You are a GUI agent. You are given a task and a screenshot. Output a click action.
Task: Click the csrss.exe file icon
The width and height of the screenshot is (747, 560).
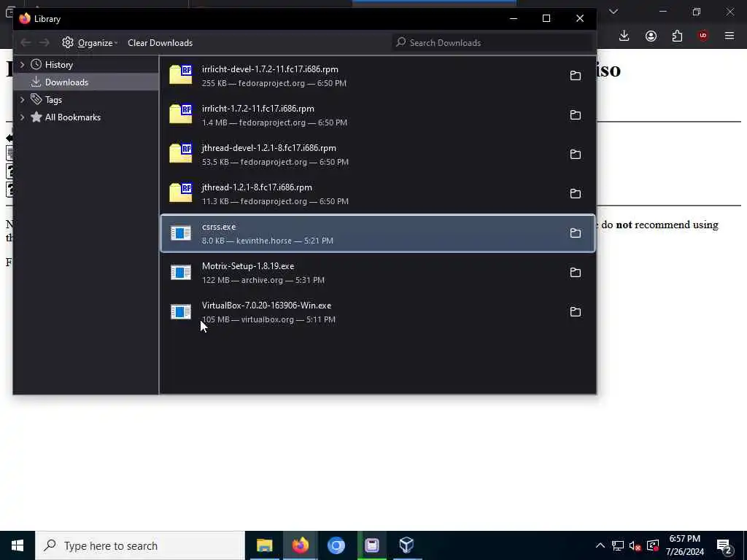coord(181,233)
